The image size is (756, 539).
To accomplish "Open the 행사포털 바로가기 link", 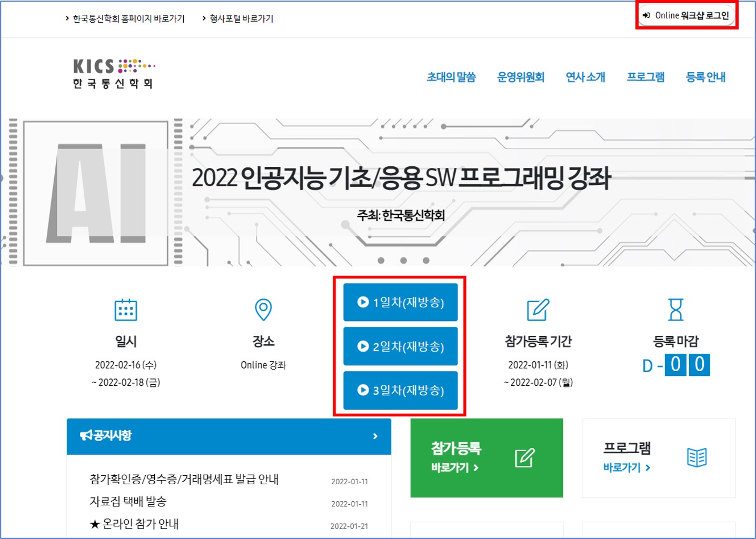I will point(241,18).
